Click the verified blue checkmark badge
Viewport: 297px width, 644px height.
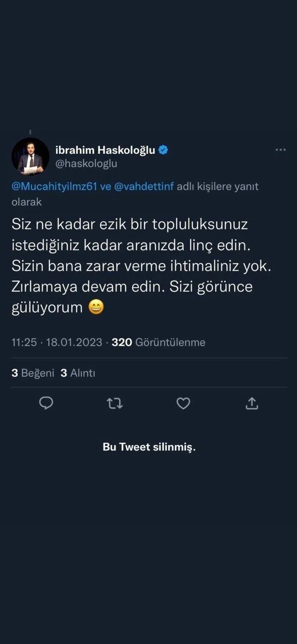coord(164,150)
